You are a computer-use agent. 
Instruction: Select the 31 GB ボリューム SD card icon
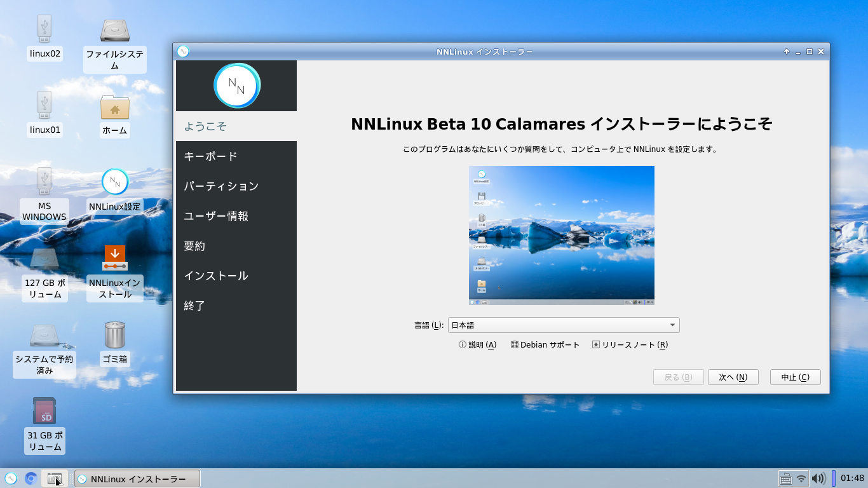click(44, 411)
